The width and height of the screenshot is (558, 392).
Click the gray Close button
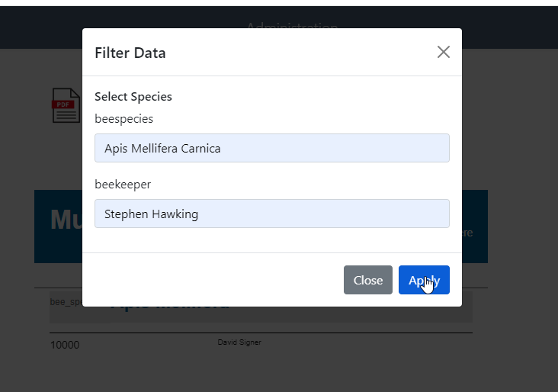tap(368, 280)
